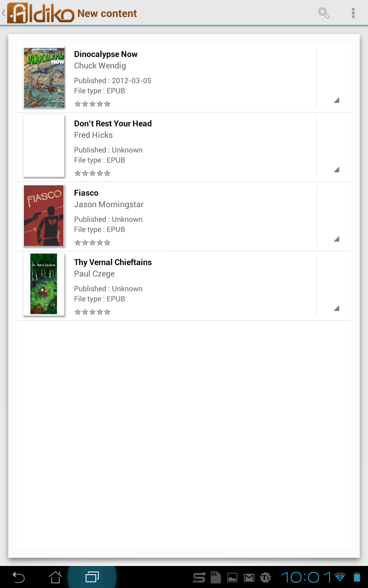Expand options arrow for Thy Vernal Chieftains
The image size is (368, 588).
(336, 308)
